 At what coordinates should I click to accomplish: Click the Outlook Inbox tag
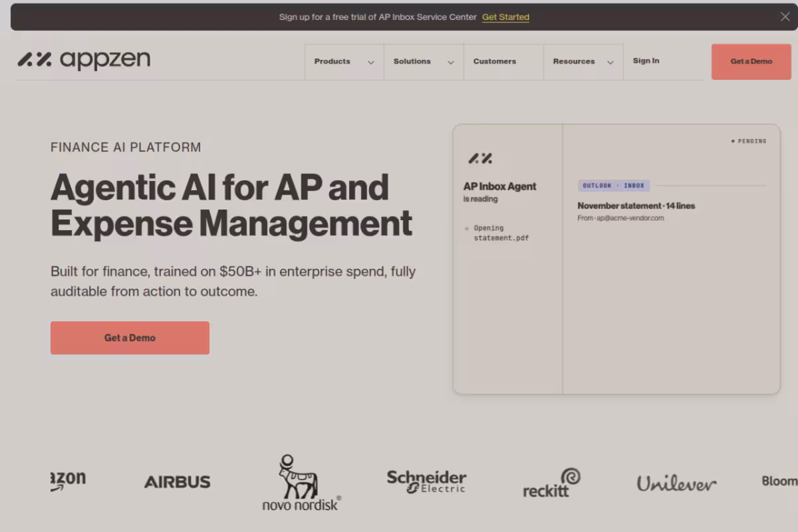point(614,186)
